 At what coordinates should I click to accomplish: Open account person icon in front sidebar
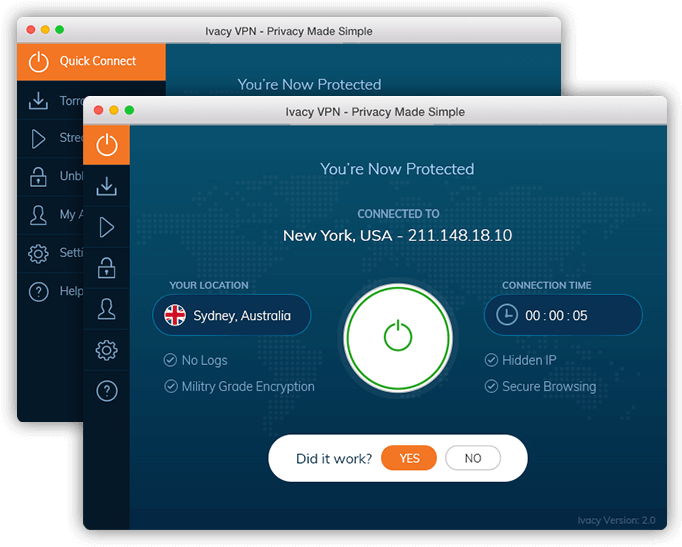[x=107, y=309]
